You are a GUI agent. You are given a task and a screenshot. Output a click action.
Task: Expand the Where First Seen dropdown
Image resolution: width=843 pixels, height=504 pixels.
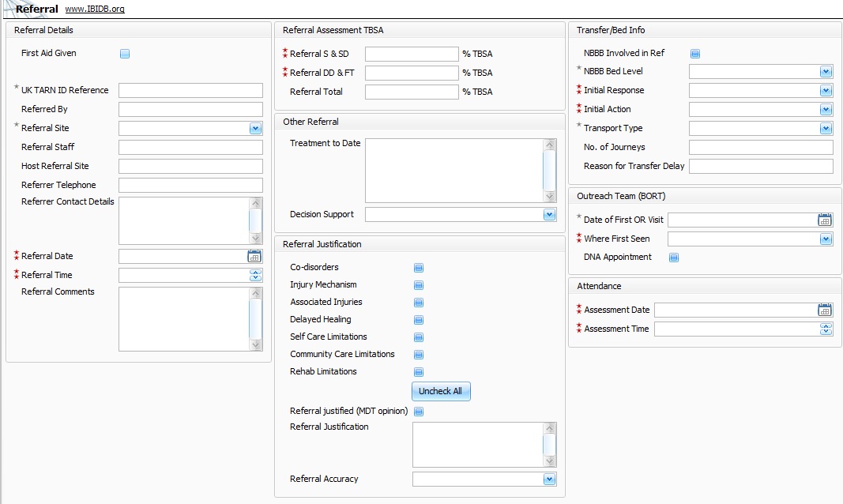click(x=826, y=239)
